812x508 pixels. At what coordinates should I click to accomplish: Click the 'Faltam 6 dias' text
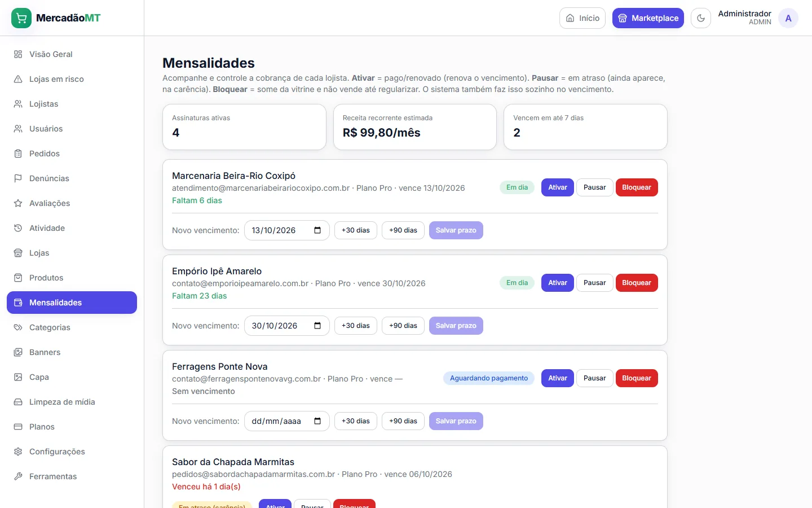197,200
